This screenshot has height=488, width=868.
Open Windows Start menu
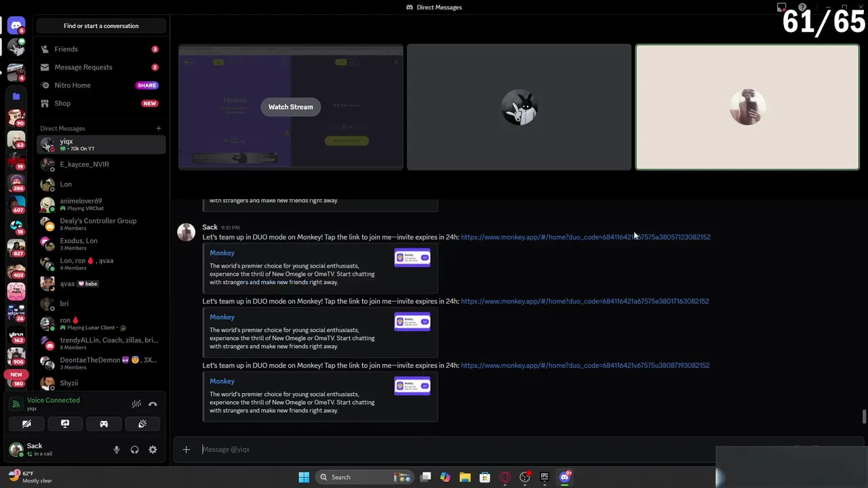304,477
